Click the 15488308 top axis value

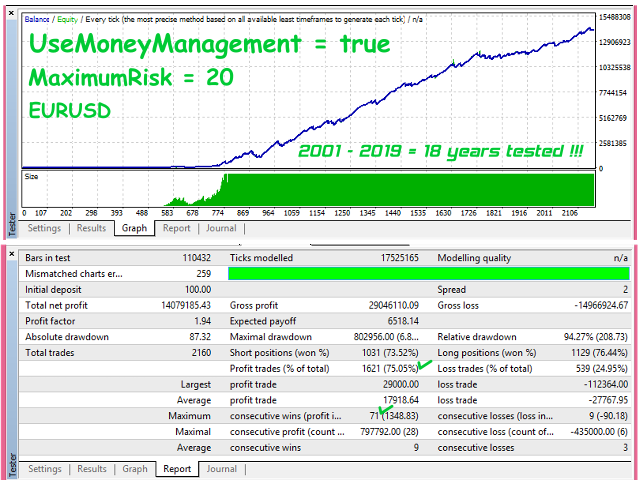coord(614,17)
